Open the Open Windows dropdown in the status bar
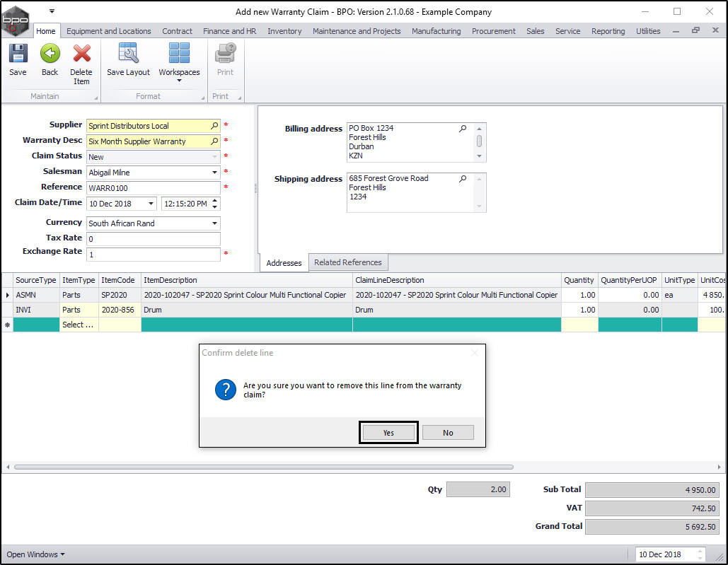 coord(35,554)
